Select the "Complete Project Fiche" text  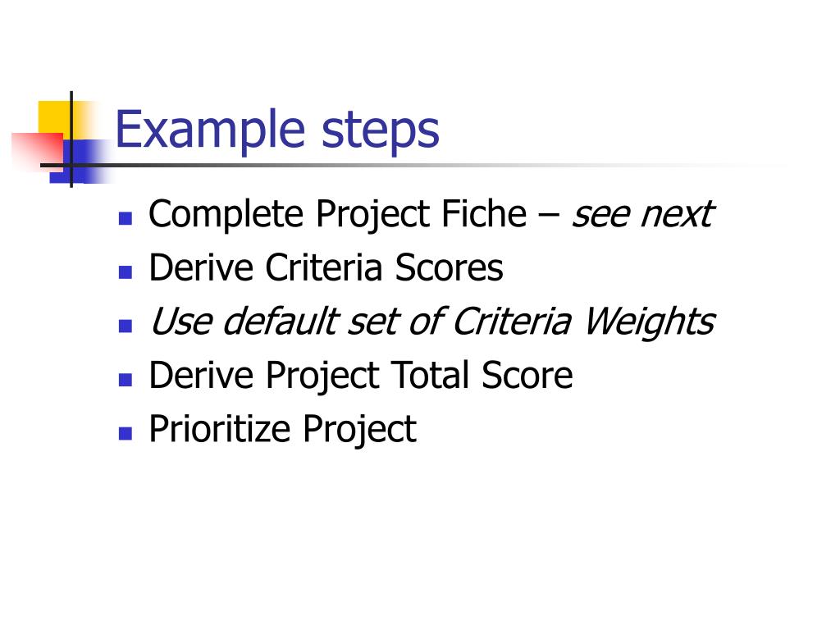[x=337, y=214]
